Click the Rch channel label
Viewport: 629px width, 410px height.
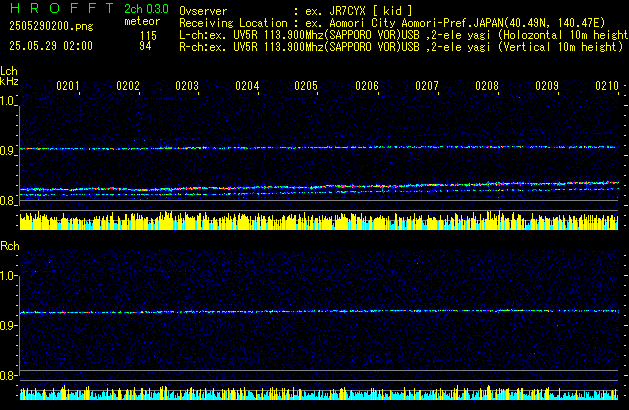tap(10, 246)
